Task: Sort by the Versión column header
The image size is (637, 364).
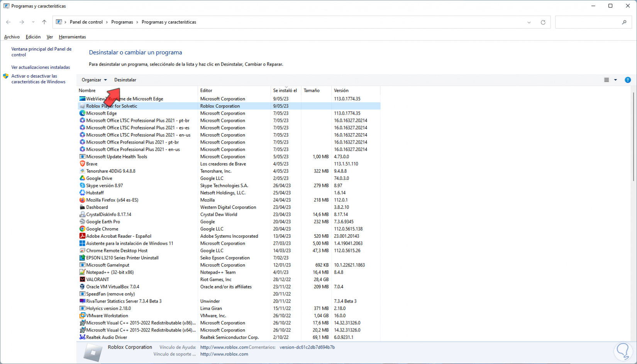Action: tap(356, 91)
